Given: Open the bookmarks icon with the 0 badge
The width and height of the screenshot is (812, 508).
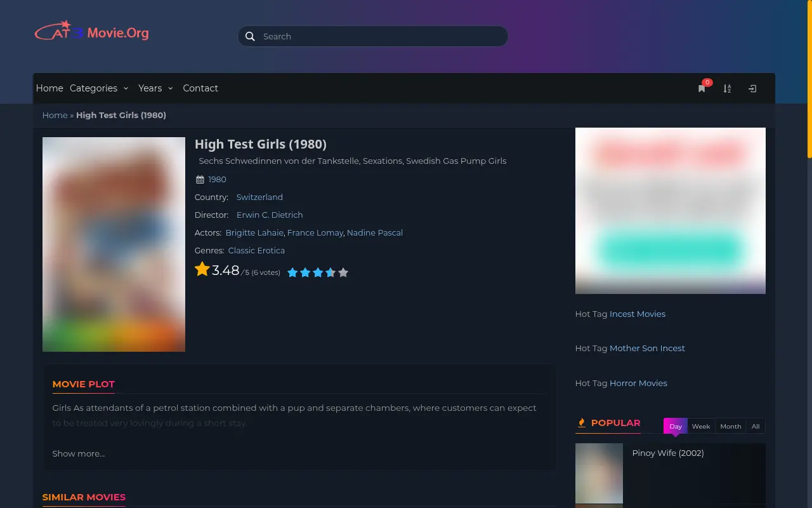Looking at the screenshot, I should coord(702,88).
